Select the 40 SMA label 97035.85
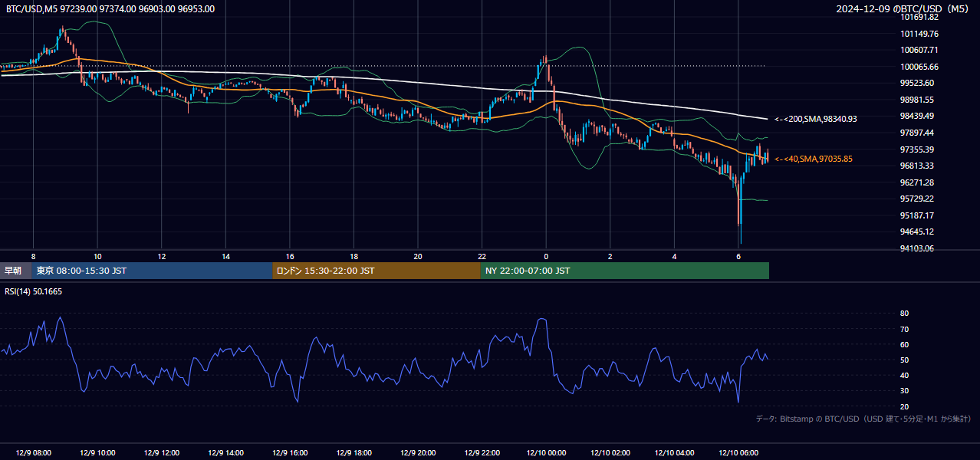The width and height of the screenshot is (980, 460). click(x=814, y=159)
